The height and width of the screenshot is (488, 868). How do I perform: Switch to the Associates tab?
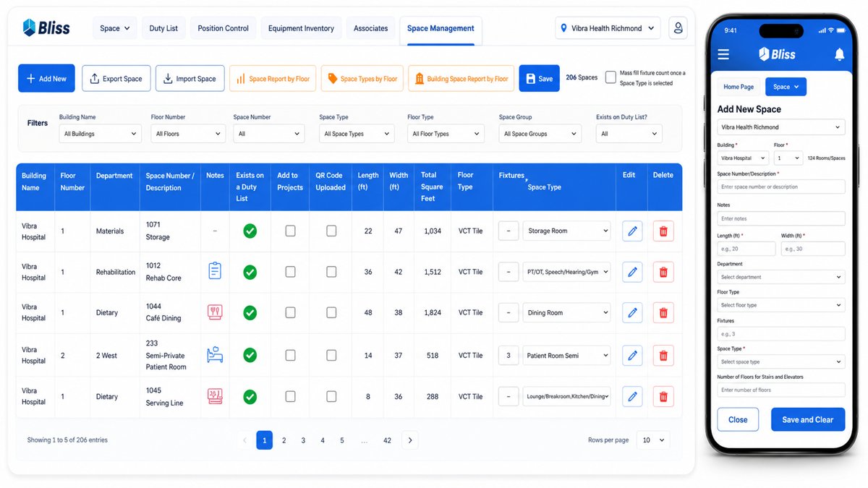[371, 28]
